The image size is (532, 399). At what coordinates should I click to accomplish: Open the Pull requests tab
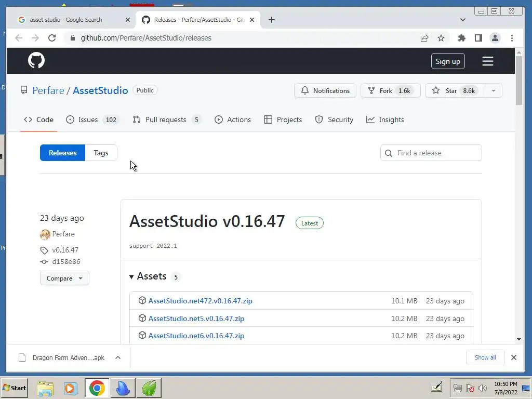coord(167,120)
